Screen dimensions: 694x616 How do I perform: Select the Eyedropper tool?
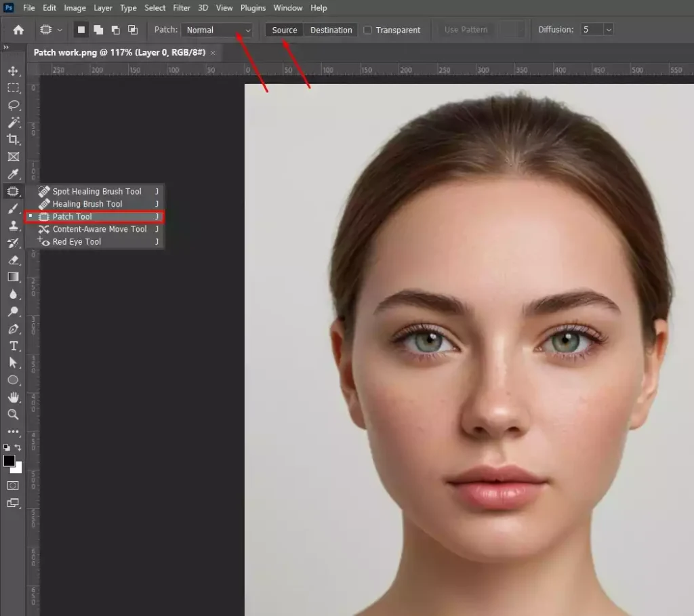14,174
